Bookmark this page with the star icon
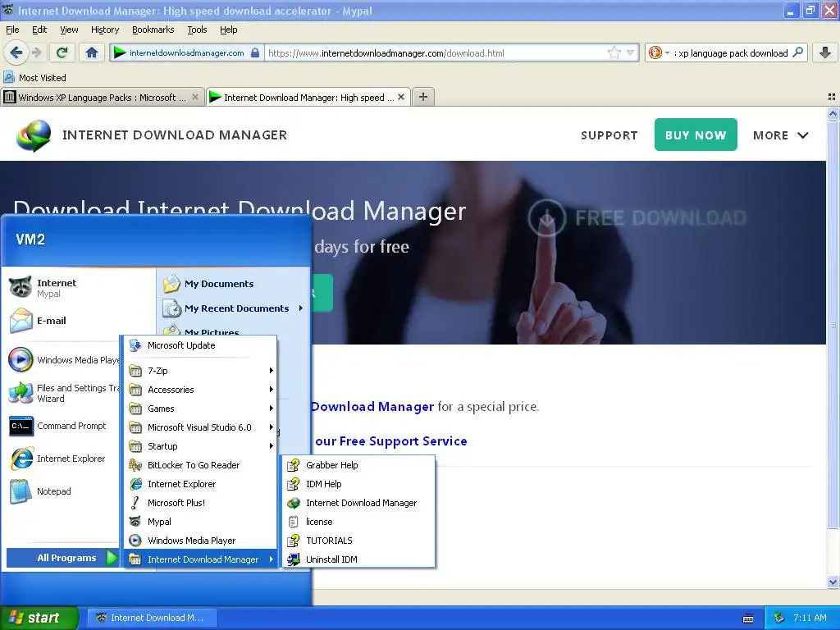Screen dimensions: 840x630 pos(614,52)
